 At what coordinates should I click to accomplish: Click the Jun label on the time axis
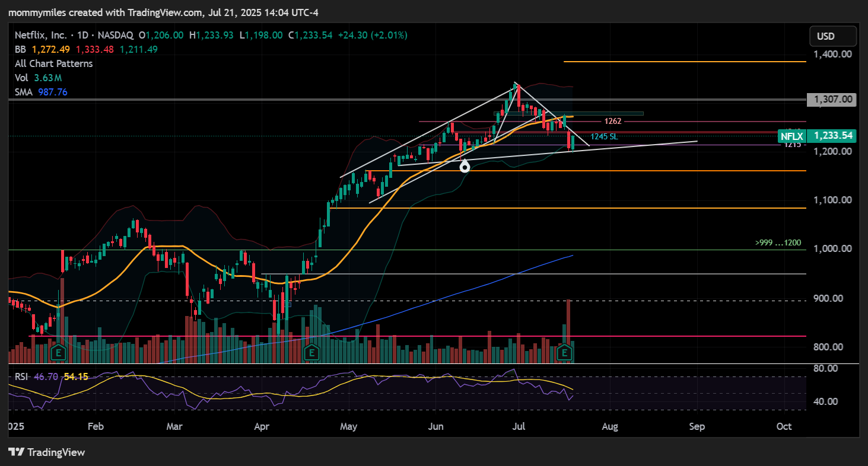point(436,427)
